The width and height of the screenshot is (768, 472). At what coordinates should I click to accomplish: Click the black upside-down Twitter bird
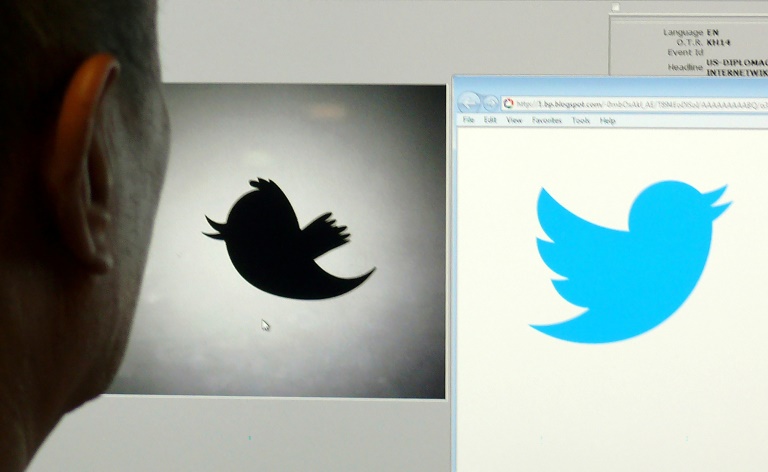pos(285,242)
